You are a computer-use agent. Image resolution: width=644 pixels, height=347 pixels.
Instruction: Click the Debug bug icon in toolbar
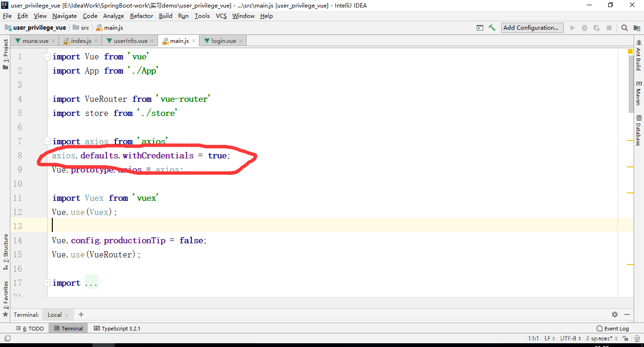tap(585, 28)
